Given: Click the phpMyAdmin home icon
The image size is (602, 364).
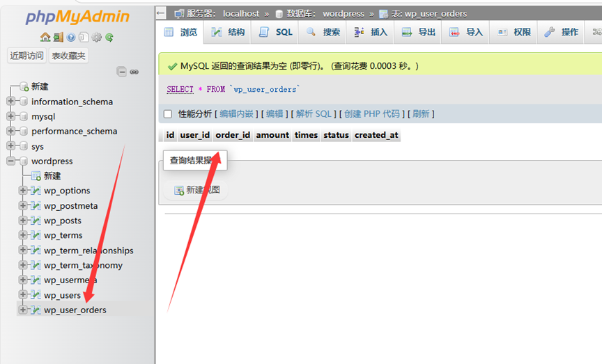Looking at the screenshot, I should pos(45,37).
